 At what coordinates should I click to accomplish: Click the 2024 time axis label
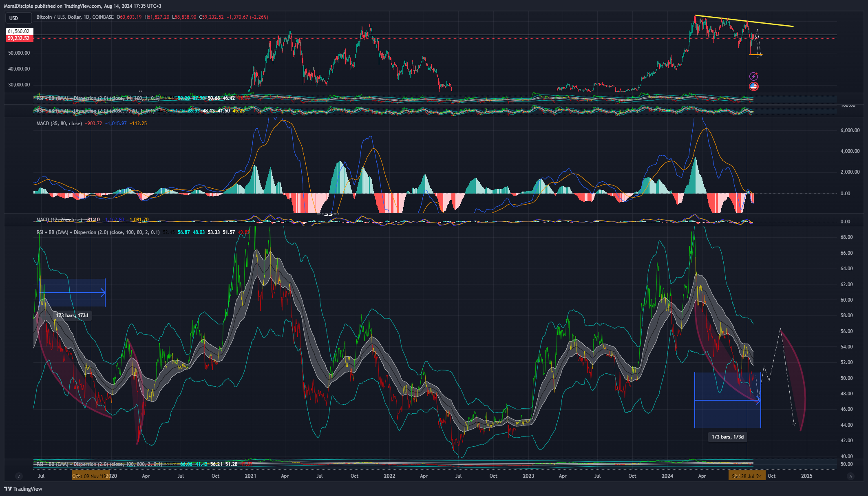667,476
